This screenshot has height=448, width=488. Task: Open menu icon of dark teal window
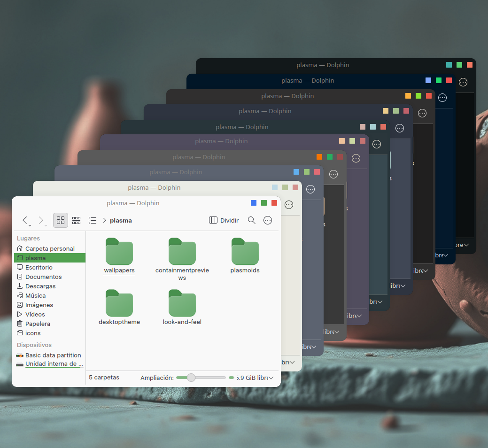(x=377, y=144)
